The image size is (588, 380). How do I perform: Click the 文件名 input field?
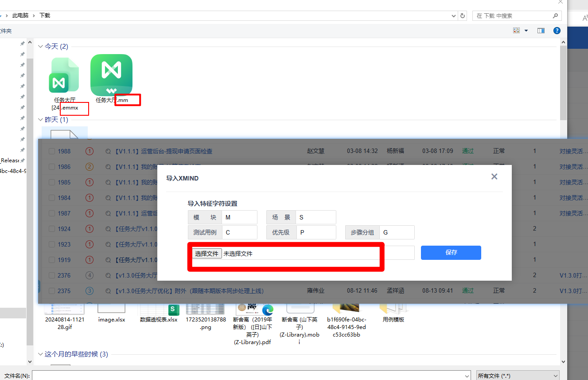click(247, 376)
